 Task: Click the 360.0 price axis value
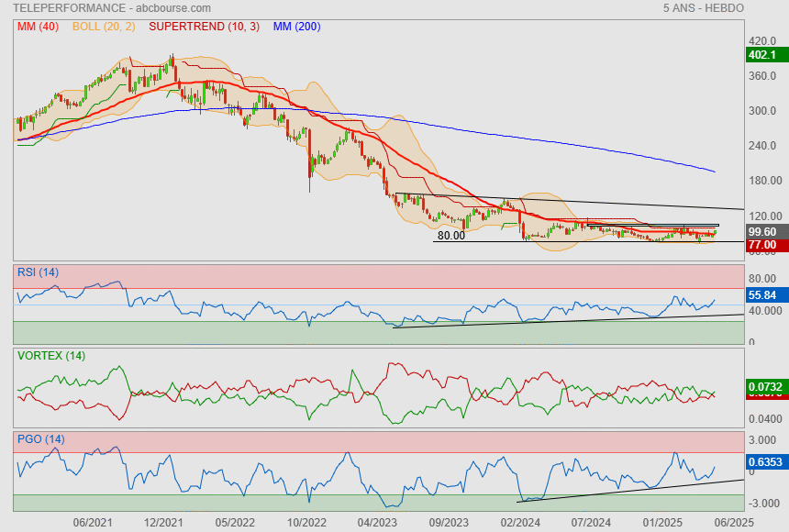coord(762,76)
